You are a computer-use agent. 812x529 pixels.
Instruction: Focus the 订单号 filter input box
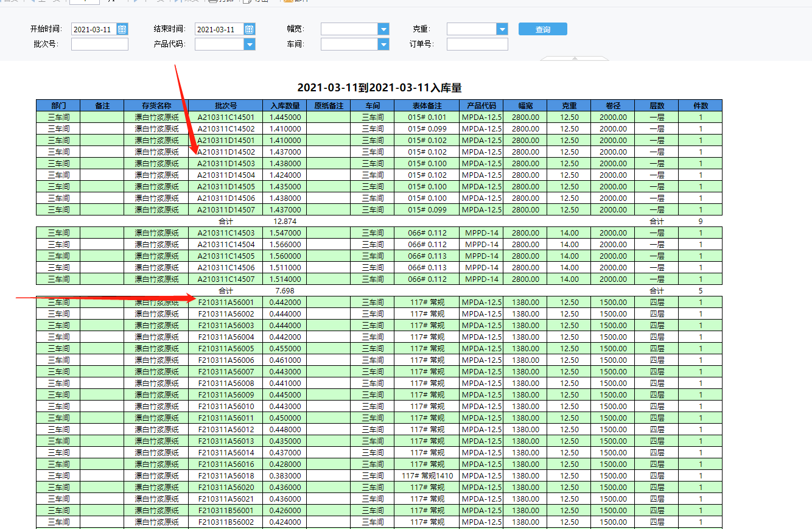tap(477, 44)
